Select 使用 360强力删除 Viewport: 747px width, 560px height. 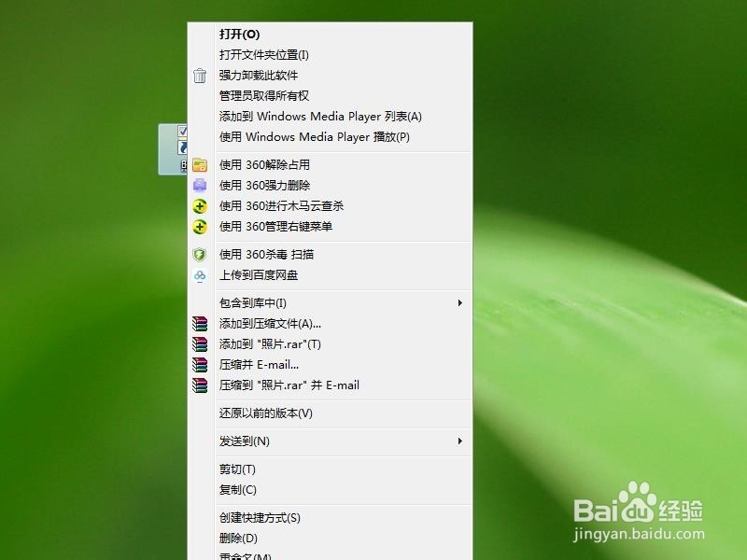tap(330, 185)
